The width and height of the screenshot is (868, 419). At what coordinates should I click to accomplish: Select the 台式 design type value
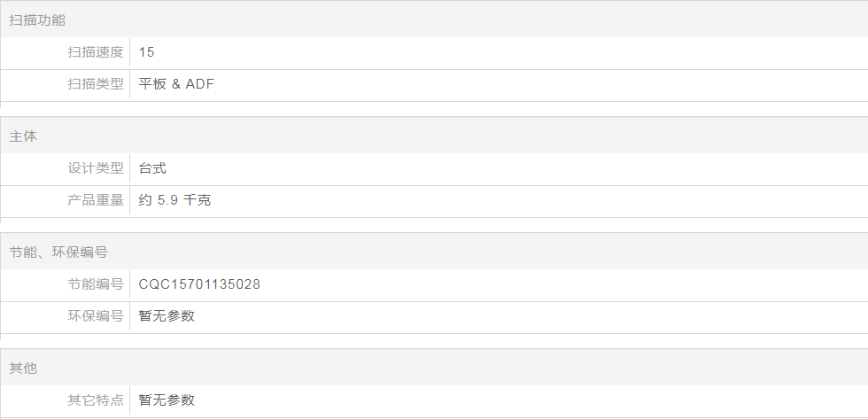(152, 168)
